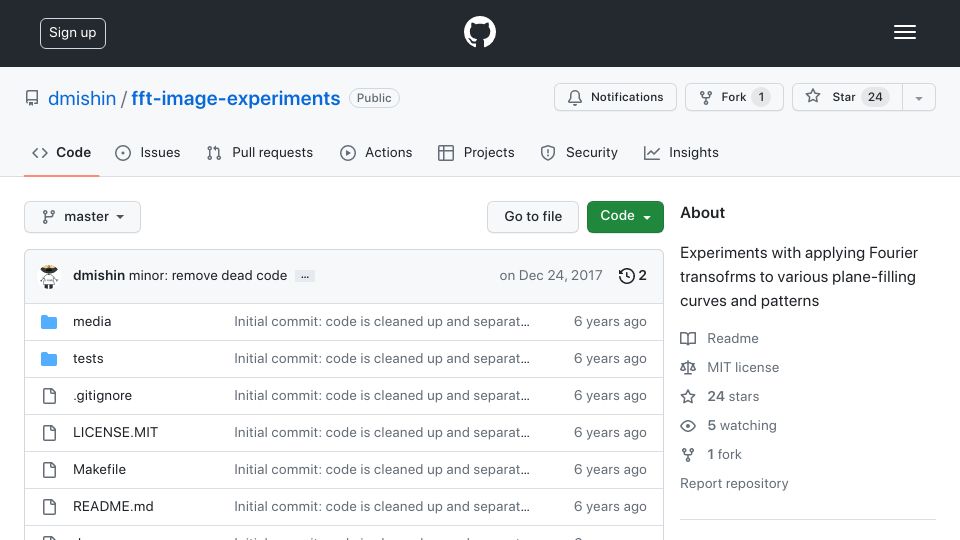Click the LICENSE.MIT file icon
960x540 pixels.
tap(50, 433)
